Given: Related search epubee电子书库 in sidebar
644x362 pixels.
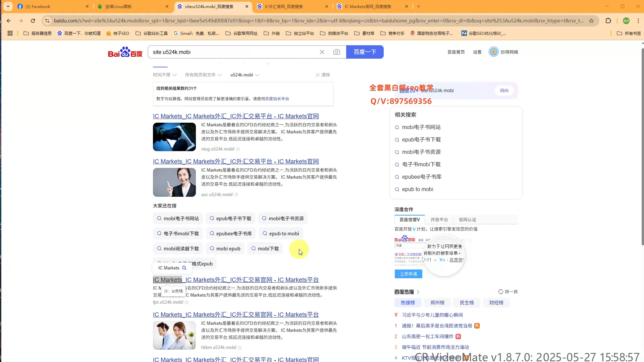Looking at the screenshot, I should click(x=422, y=177).
